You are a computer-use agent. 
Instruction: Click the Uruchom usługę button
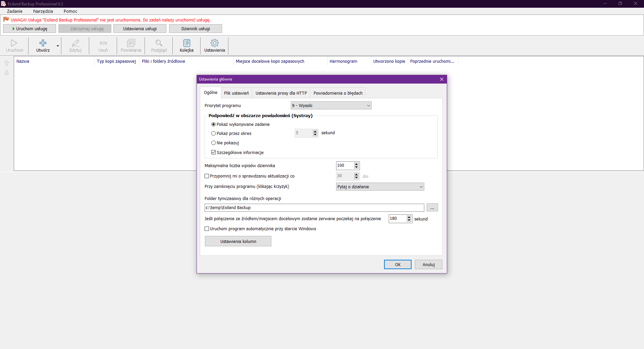click(x=30, y=29)
